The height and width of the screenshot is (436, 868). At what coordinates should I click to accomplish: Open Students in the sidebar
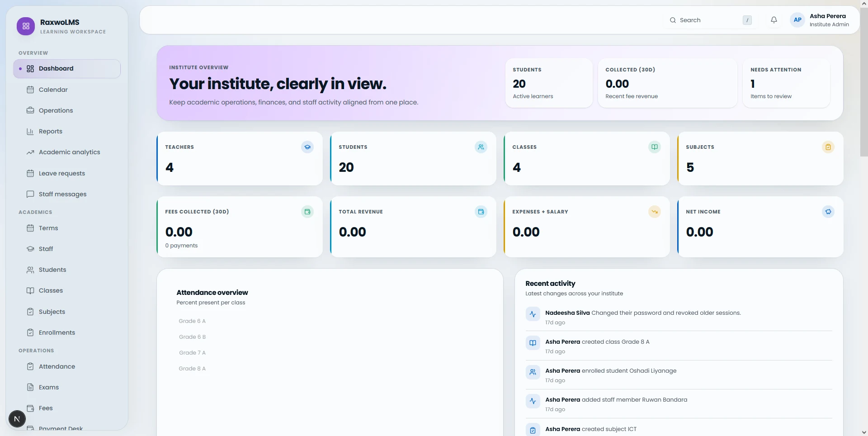tap(67, 270)
